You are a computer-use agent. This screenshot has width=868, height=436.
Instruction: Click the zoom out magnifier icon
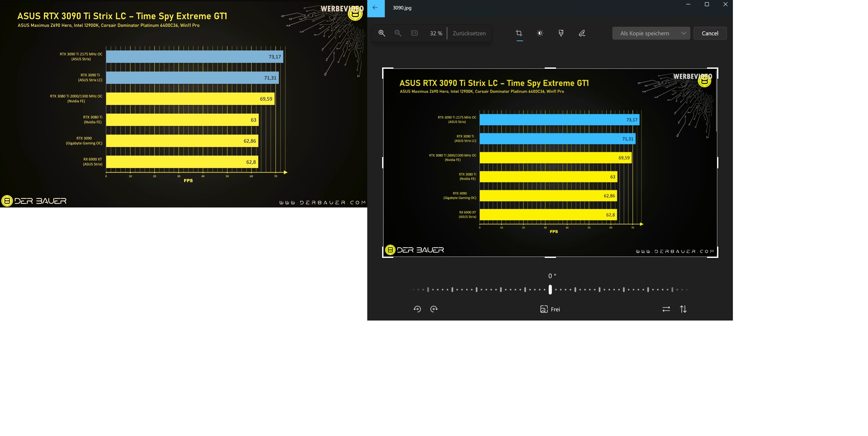[398, 33]
